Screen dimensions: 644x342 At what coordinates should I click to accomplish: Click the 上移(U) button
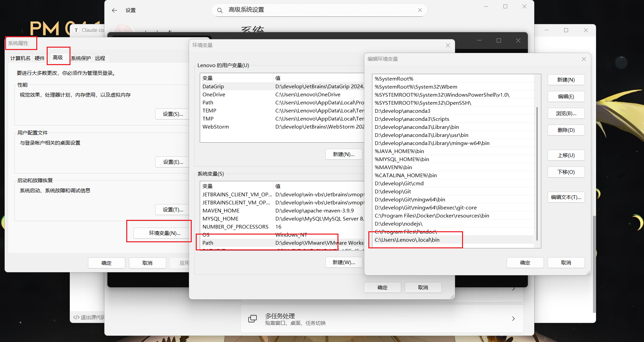click(x=566, y=155)
